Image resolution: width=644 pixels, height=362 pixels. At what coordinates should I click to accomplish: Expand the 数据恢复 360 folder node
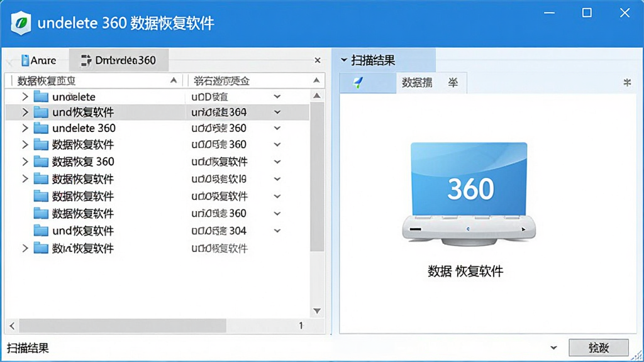click(25, 162)
